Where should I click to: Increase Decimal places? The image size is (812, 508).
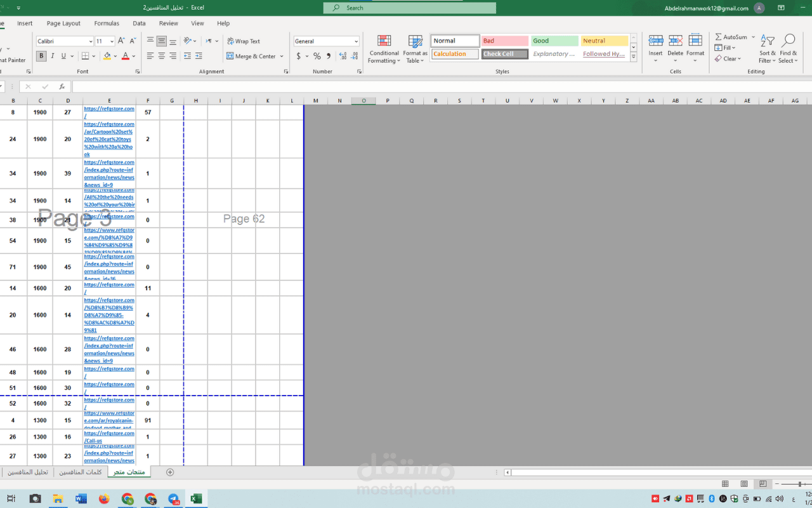pos(343,56)
